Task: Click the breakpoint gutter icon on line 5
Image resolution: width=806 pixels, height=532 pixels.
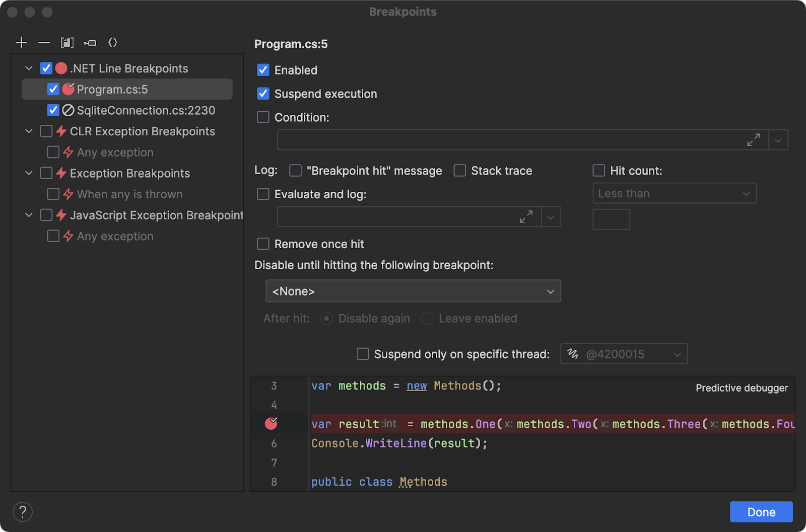Action: (x=271, y=424)
